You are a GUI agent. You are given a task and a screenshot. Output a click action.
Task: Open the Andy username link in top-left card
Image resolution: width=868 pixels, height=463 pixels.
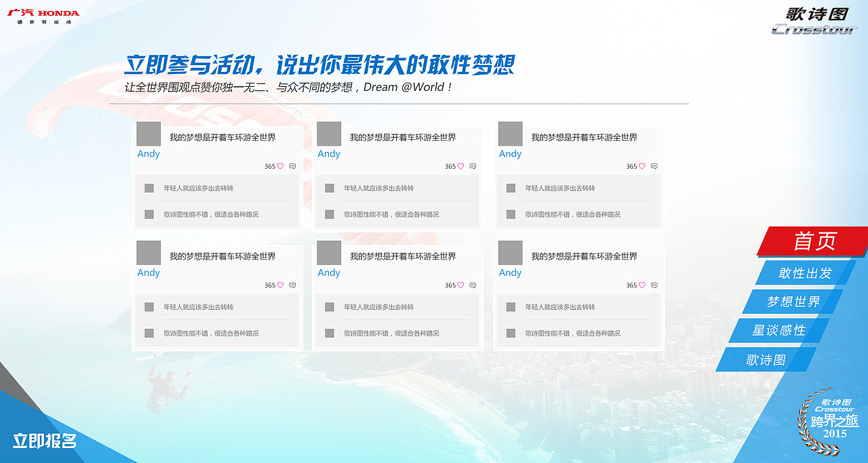[x=149, y=154]
